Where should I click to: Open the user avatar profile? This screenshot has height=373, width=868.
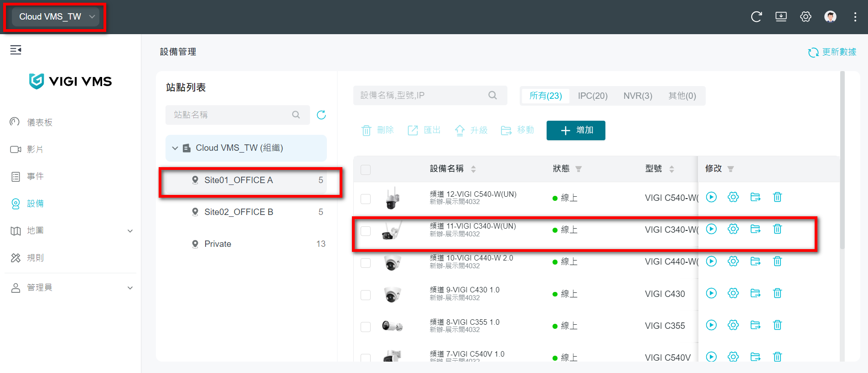830,17
